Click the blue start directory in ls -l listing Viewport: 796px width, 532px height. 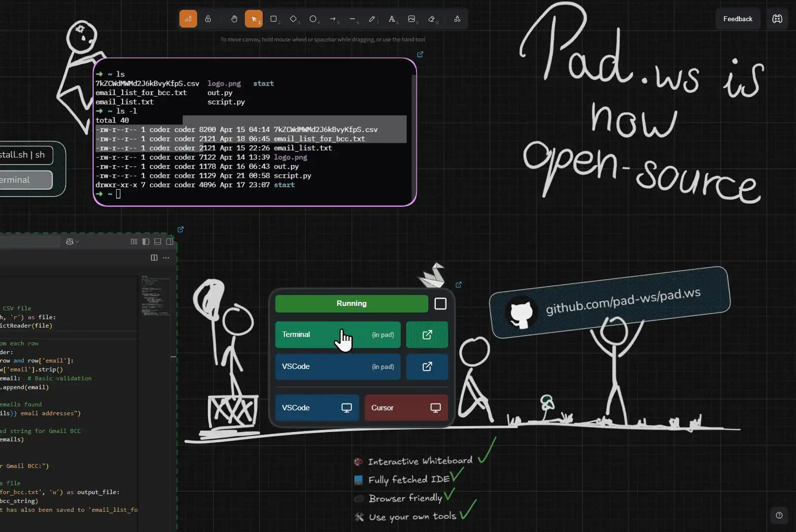pos(284,185)
